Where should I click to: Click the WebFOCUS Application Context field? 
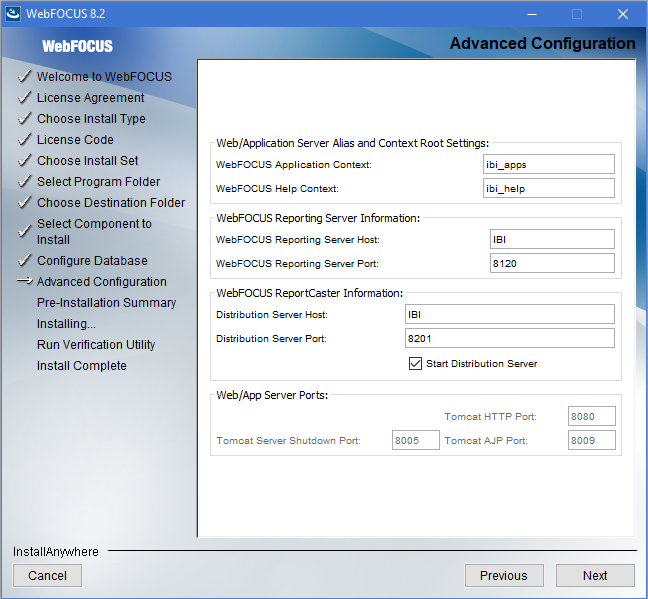[548, 164]
